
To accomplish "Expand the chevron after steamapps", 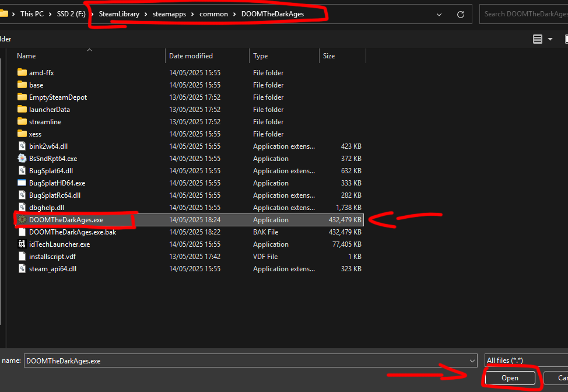I will pyautogui.click(x=192, y=14).
